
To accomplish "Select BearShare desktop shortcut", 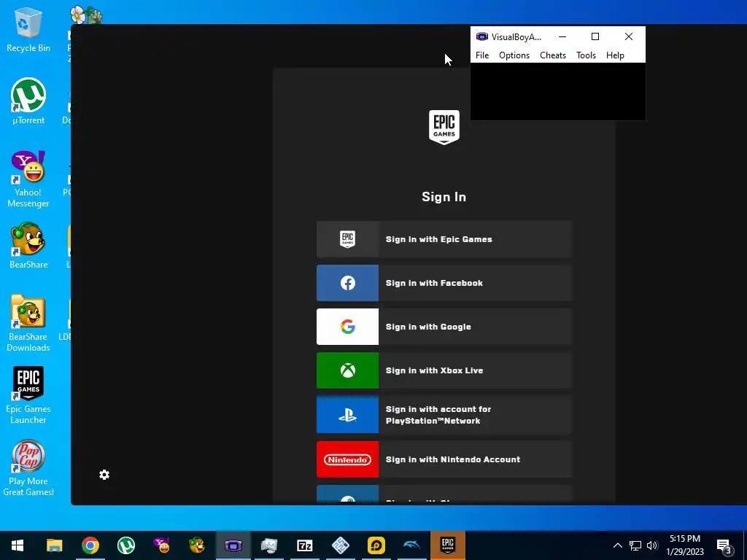I will tap(28, 246).
